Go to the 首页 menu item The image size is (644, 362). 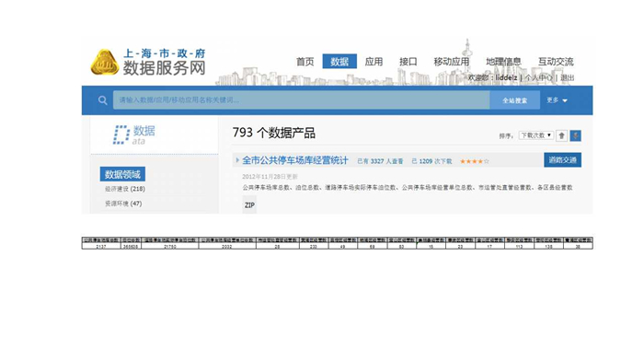coord(305,62)
